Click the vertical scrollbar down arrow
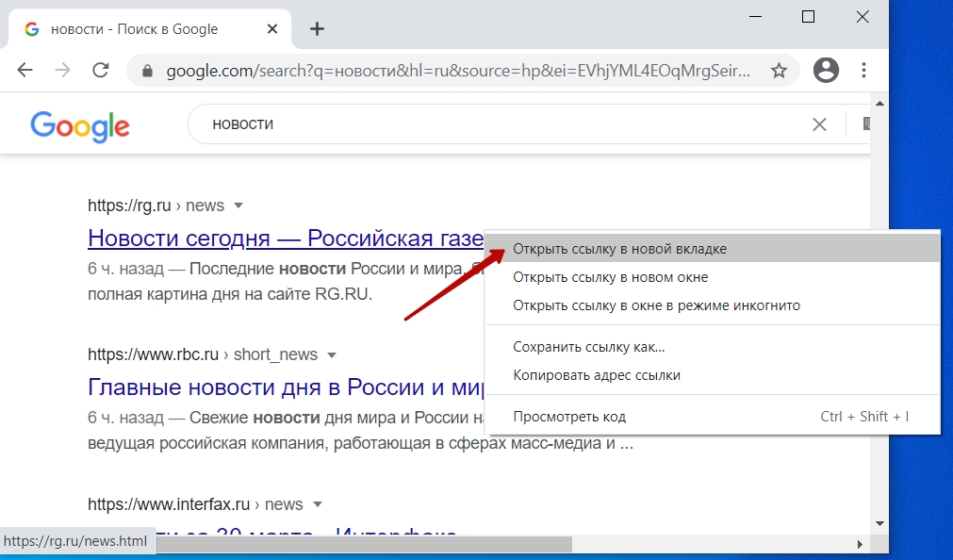The image size is (953, 560). [x=879, y=523]
